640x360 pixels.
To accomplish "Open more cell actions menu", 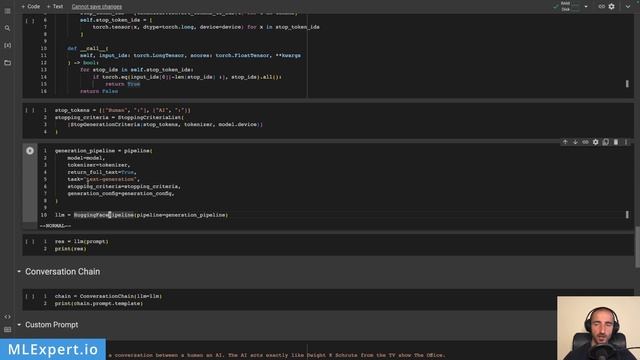I will [626, 142].
